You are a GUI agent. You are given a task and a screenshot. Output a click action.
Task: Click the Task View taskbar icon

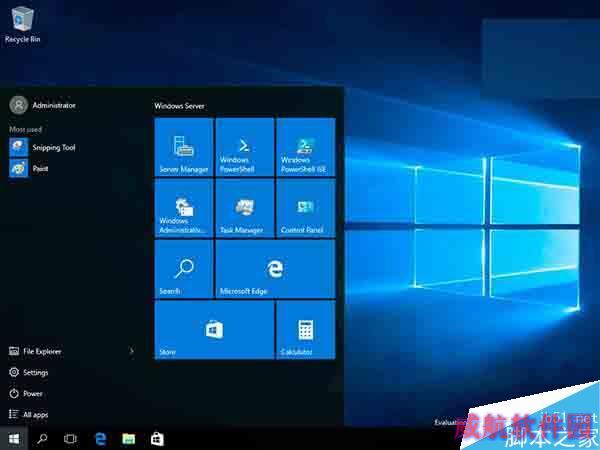[x=70, y=438]
